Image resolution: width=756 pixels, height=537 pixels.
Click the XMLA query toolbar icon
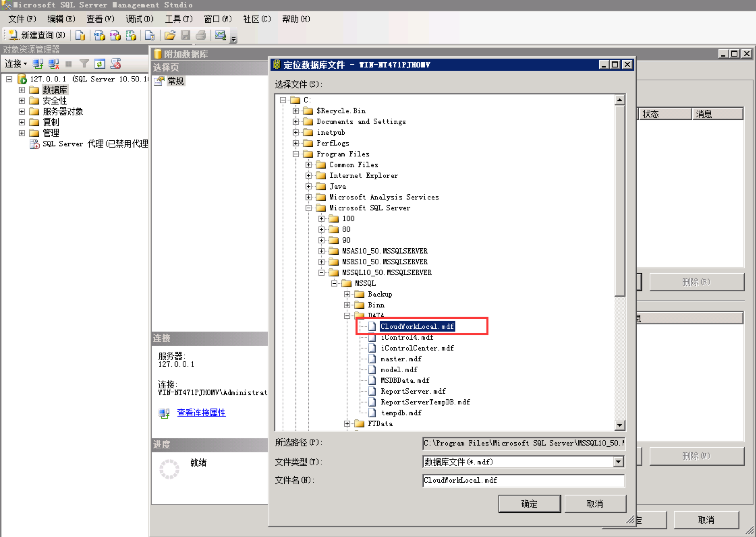tap(131, 35)
